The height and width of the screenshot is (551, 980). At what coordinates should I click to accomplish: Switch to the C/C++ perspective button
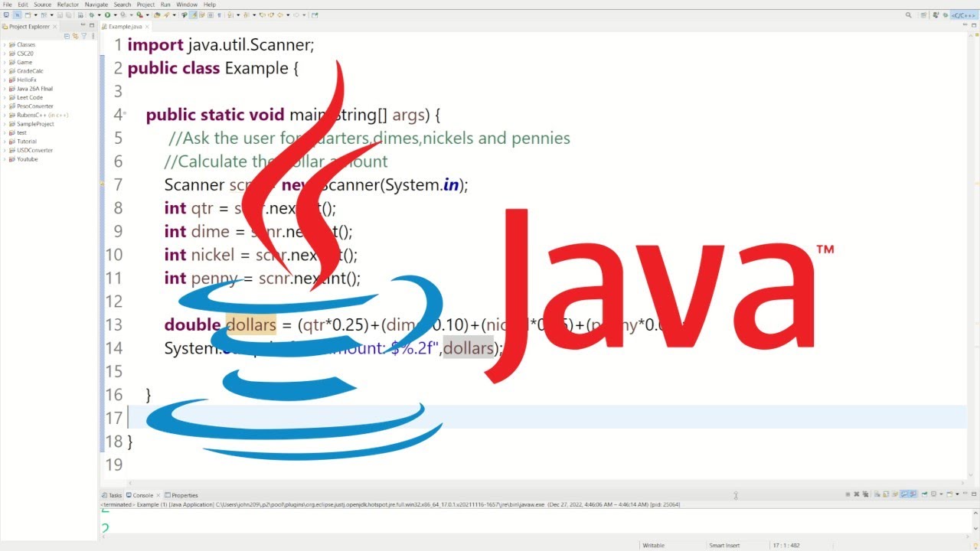(964, 15)
